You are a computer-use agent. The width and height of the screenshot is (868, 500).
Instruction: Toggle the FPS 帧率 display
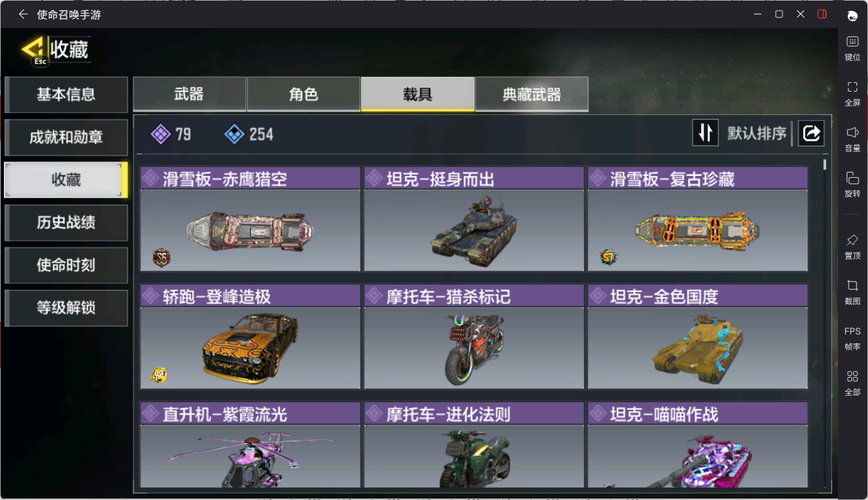tap(853, 338)
